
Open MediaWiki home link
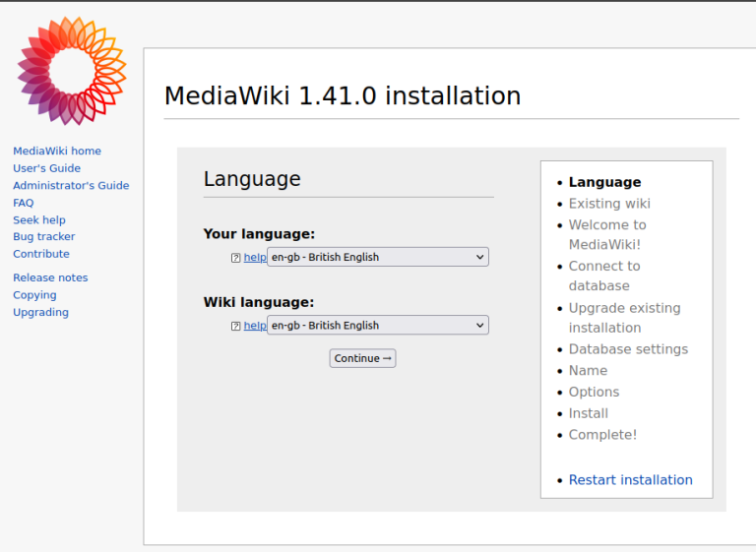pos(57,151)
